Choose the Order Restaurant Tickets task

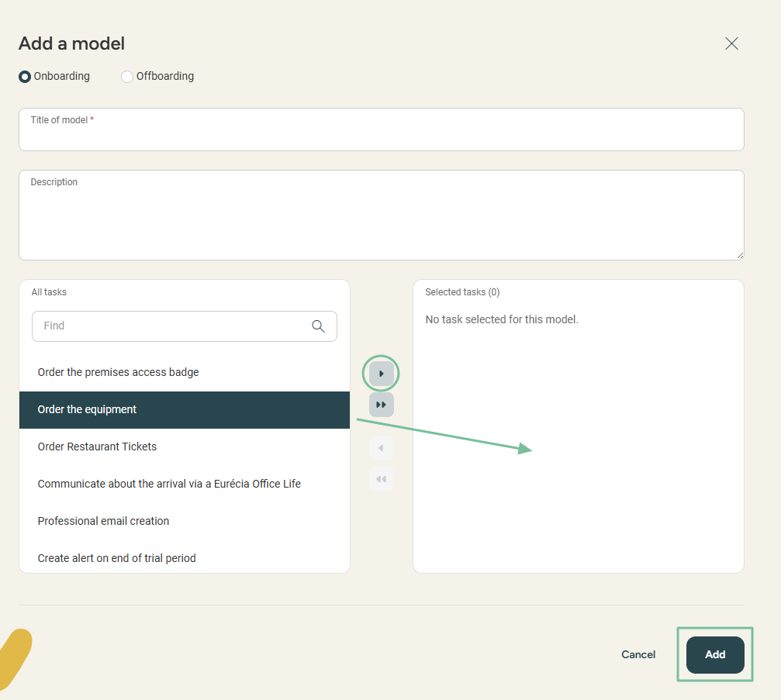[x=97, y=447]
